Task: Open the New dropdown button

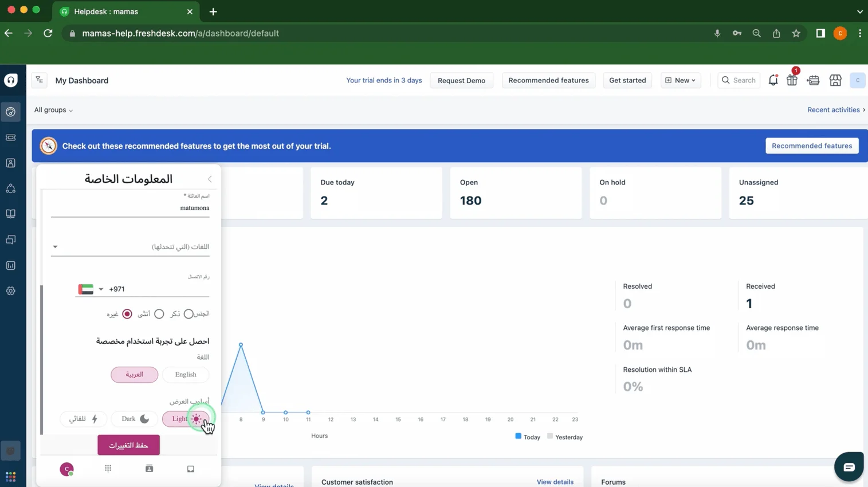Action: [x=681, y=80]
